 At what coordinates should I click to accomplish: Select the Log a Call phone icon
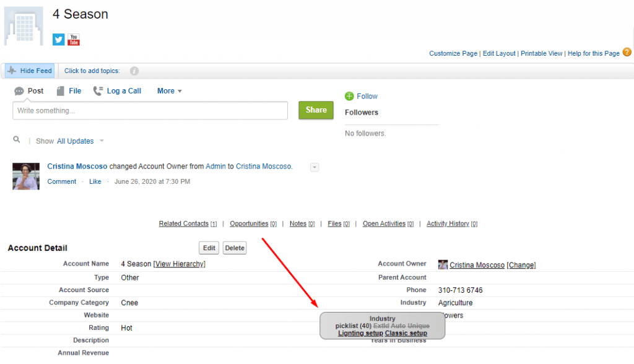(97, 90)
